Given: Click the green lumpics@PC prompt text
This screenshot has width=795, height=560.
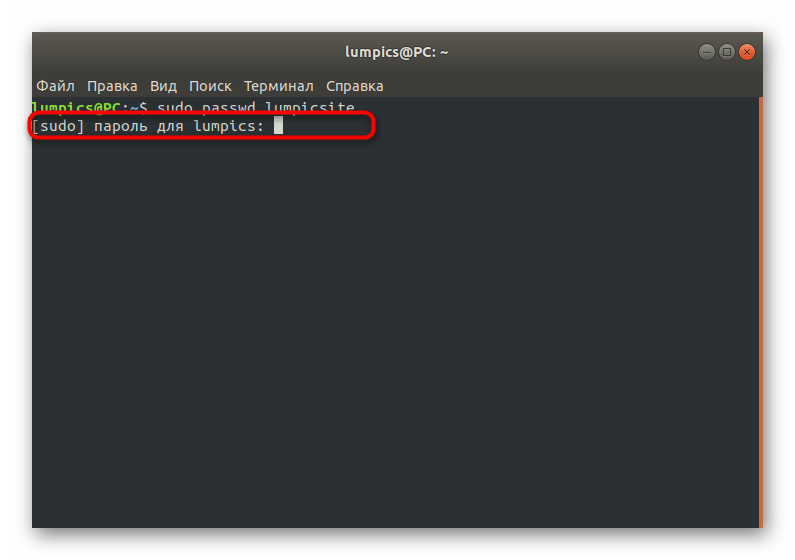Looking at the screenshot, I should (77, 107).
